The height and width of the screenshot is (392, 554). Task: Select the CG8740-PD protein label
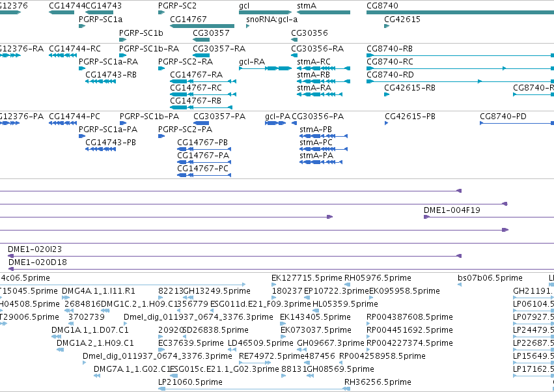click(x=503, y=117)
